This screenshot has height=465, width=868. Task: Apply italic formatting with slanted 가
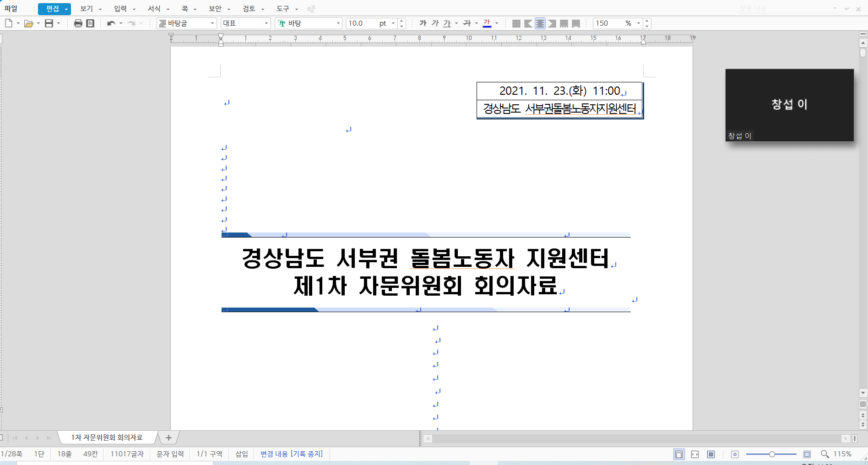pos(435,23)
